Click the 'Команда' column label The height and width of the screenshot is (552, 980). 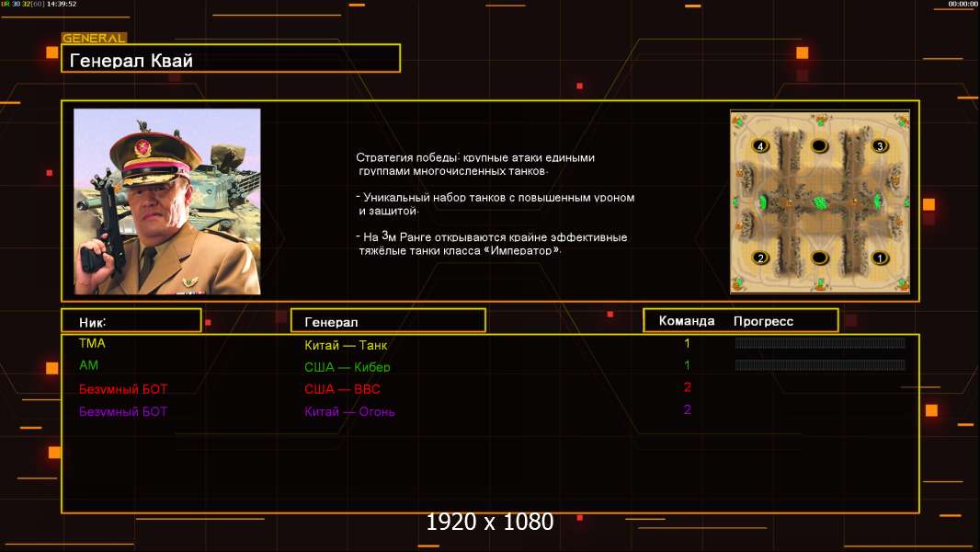[x=686, y=321]
